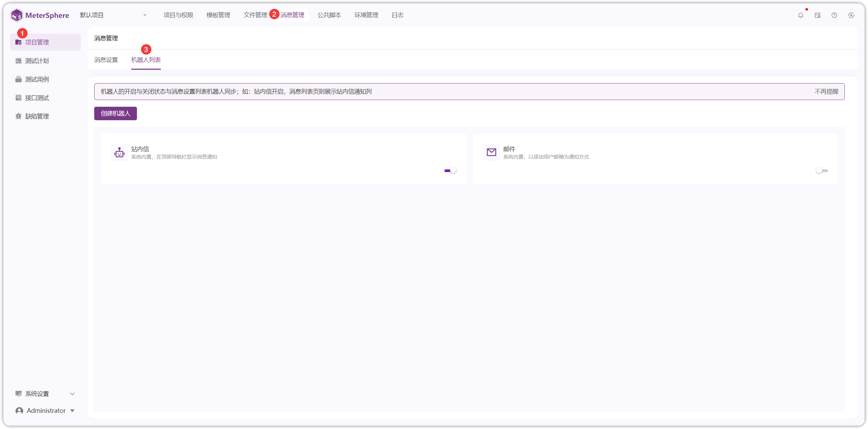Open the Administrator user dropdown
868x429 pixels.
point(45,410)
